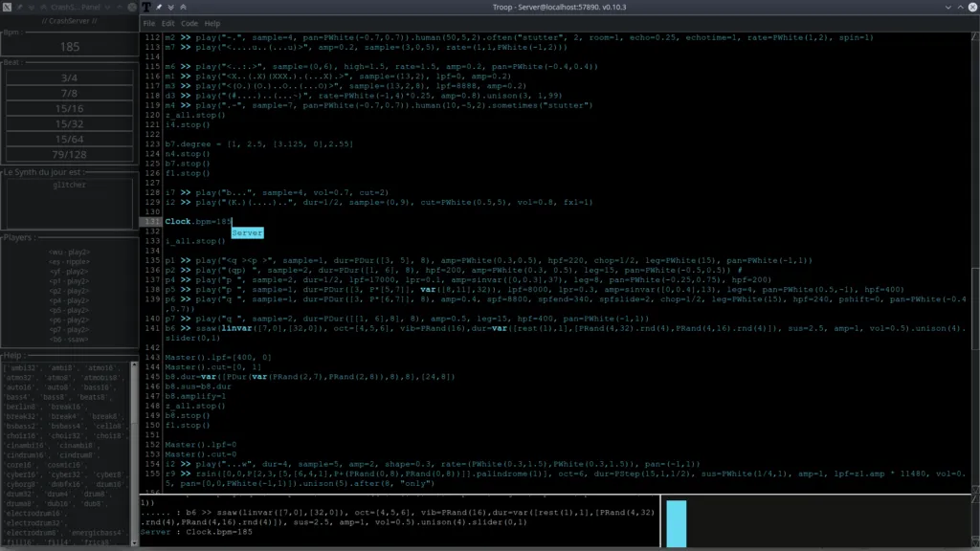Minimize CrashServer Panel via down chevron
This screenshot has height=551, width=980.
107,7
